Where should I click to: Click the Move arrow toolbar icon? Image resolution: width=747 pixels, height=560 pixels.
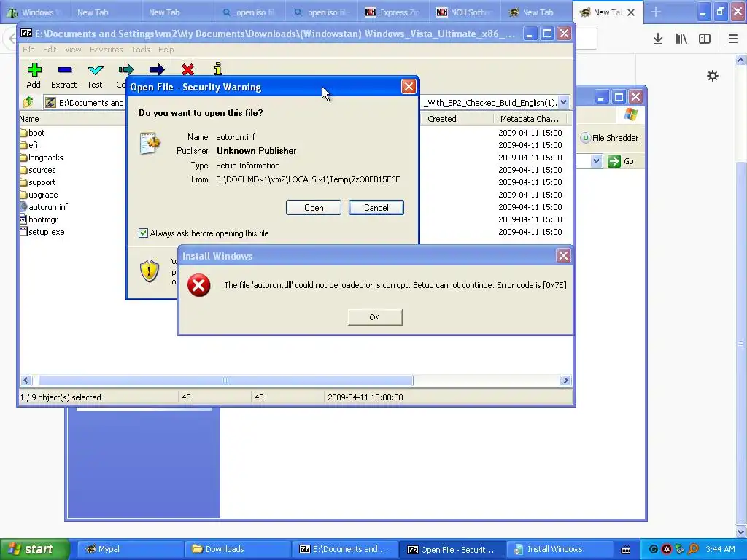[x=157, y=70]
